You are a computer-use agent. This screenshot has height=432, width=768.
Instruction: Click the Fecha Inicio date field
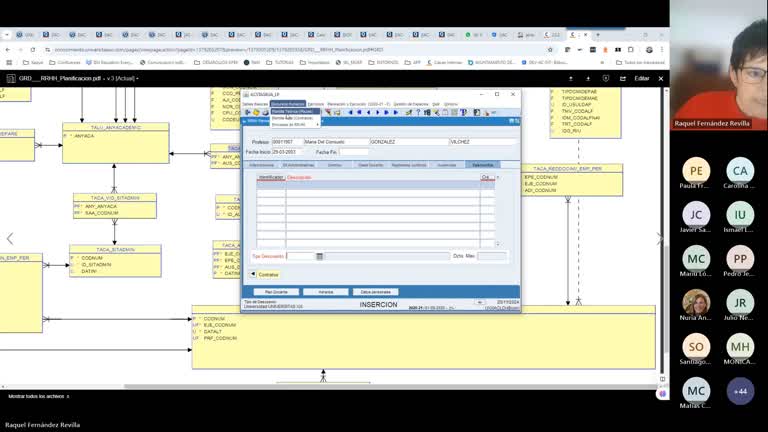click(288, 152)
